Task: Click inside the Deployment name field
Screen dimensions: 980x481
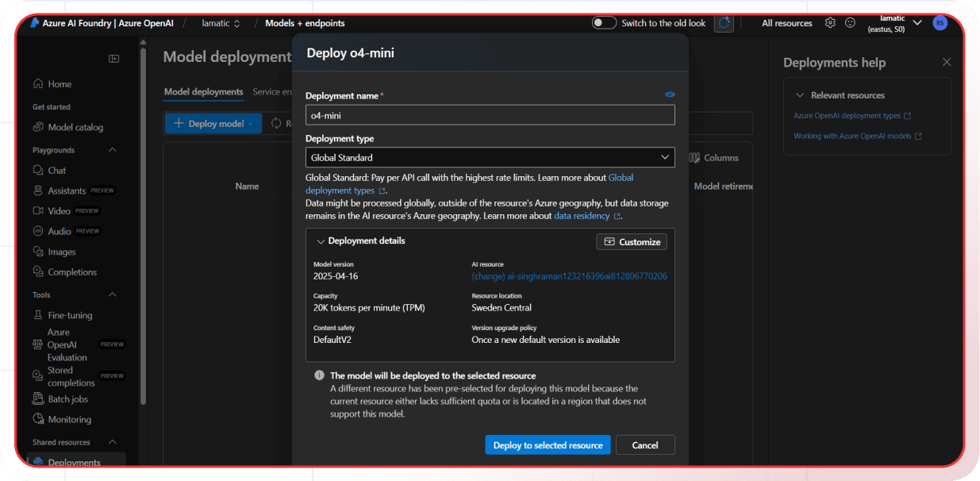Action: tap(490, 114)
